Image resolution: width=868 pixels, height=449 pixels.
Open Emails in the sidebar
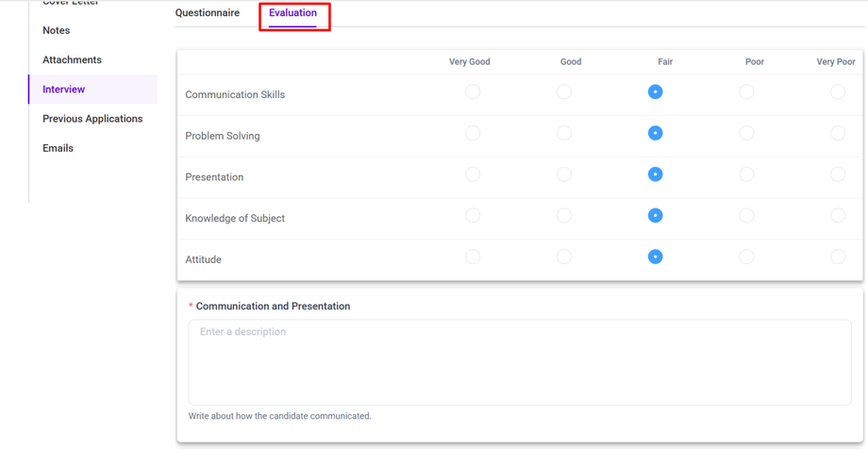[x=58, y=148]
